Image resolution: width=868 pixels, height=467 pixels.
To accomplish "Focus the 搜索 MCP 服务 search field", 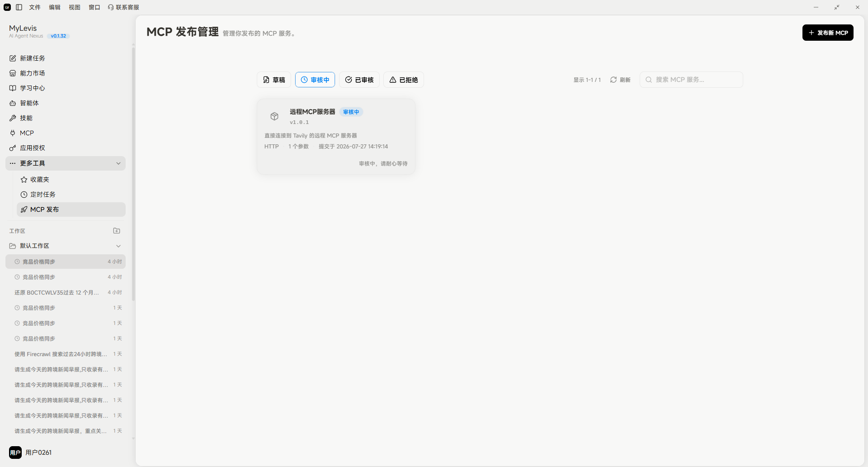I will [691, 80].
